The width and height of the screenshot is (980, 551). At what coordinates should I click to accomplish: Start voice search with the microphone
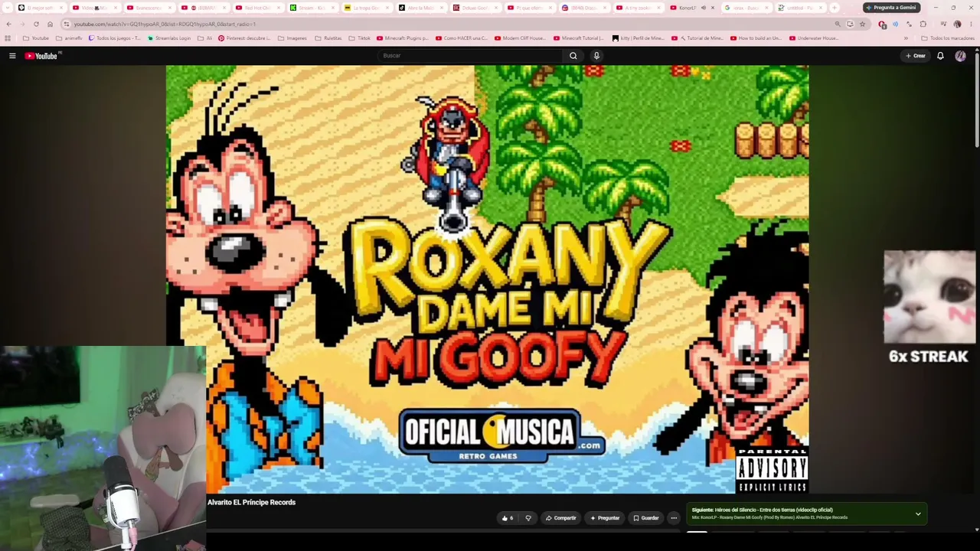[596, 56]
